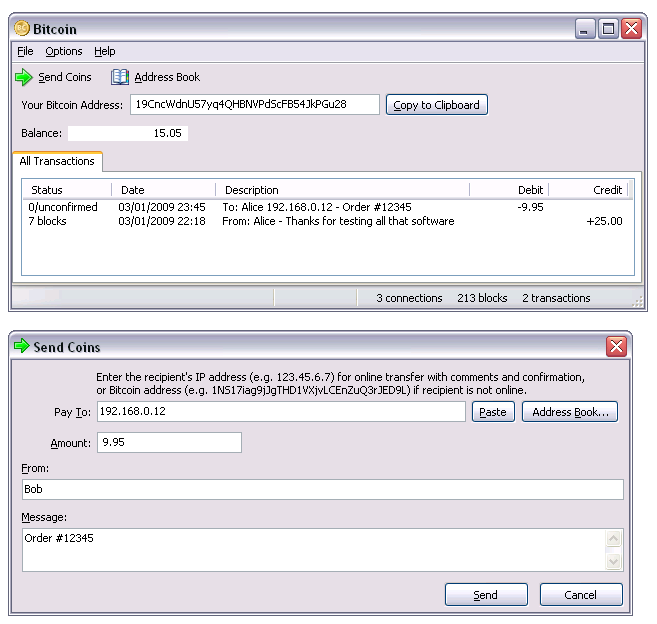Click 2 transactions in status bar
The height and width of the screenshot is (624, 657).
click(556, 298)
